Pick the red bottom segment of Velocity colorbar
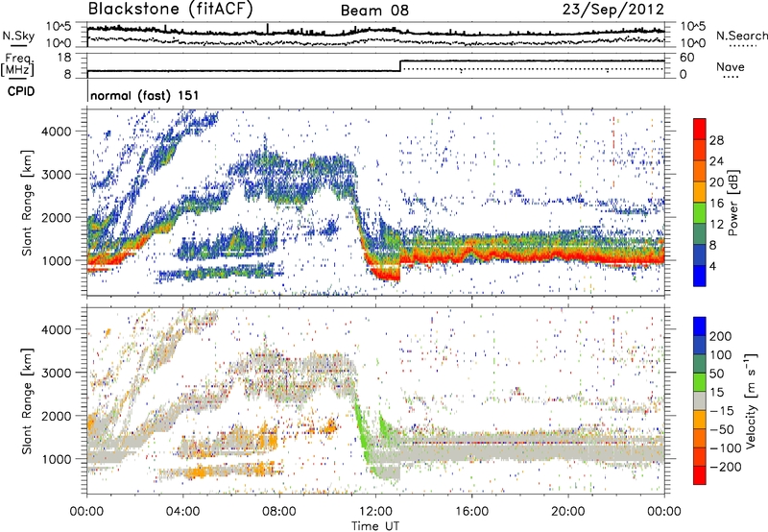The width and height of the screenshot is (768, 532). [x=700, y=475]
